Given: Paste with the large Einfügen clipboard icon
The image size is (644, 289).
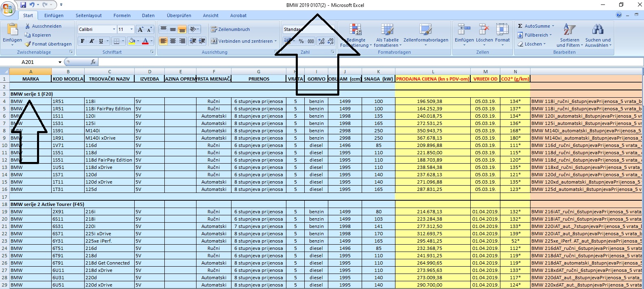Looking at the screenshot, I should 12,29.
